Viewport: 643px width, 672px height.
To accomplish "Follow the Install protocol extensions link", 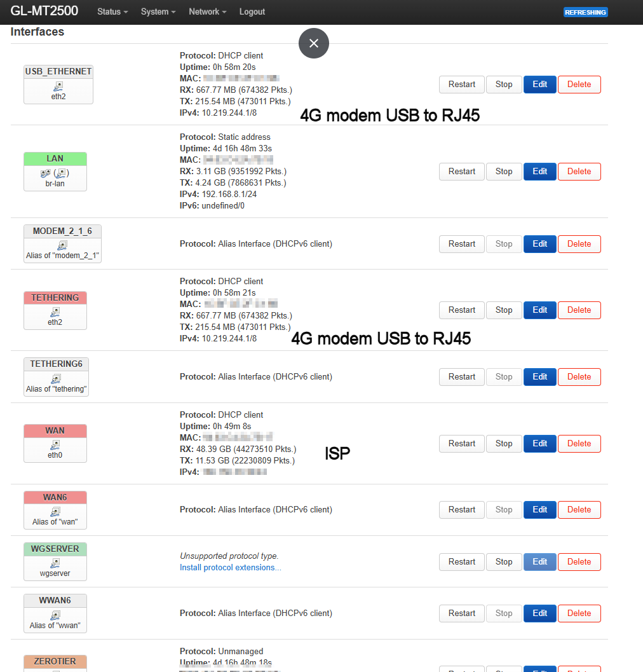I will pos(231,568).
